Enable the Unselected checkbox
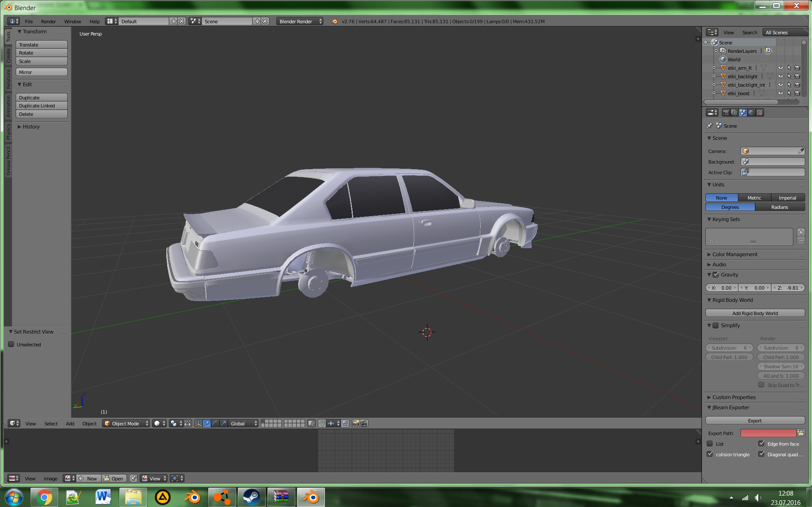The image size is (812, 507). [11, 344]
